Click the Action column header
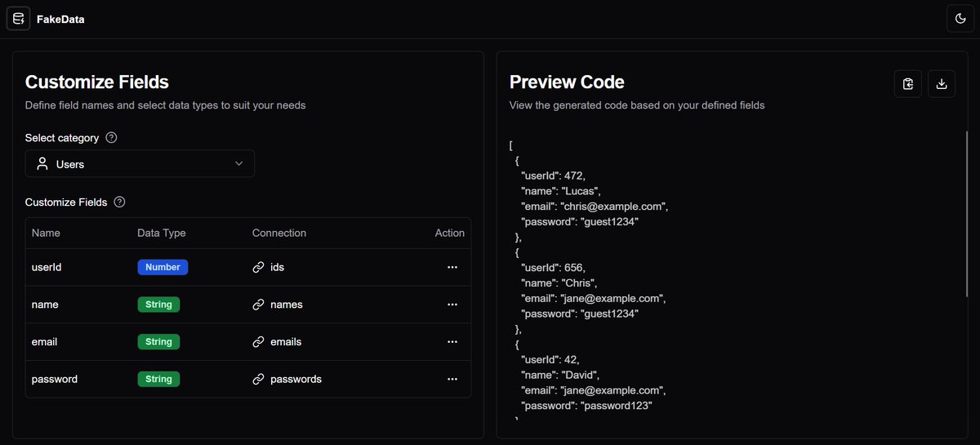 (x=449, y=233)
